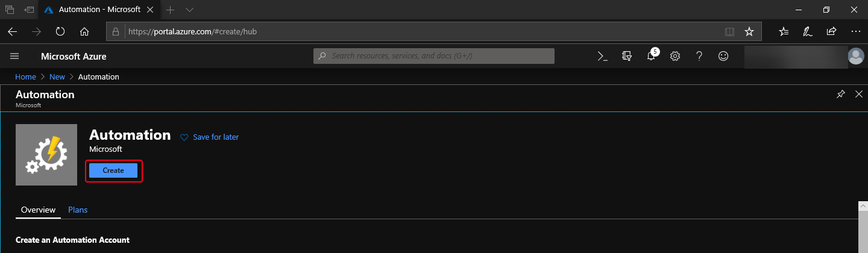Click the browser Back arrow
The width and height of the screenshot is (868, 253).
13,31
